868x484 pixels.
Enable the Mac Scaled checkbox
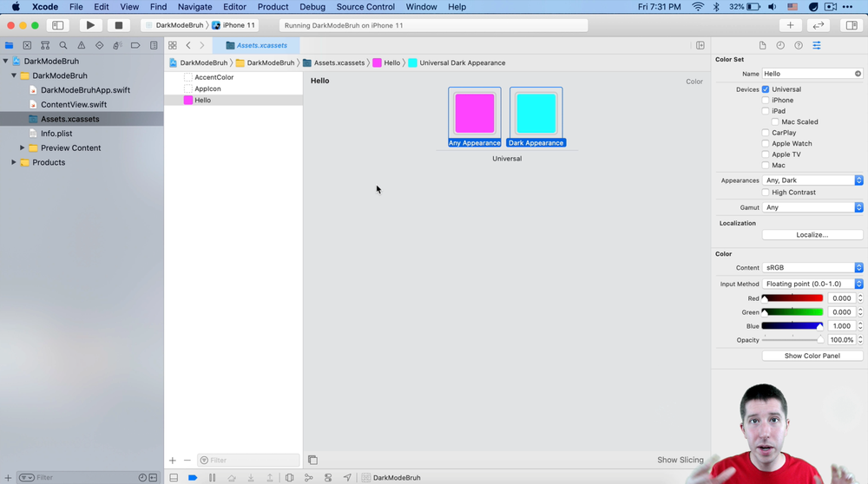[775, 121]
